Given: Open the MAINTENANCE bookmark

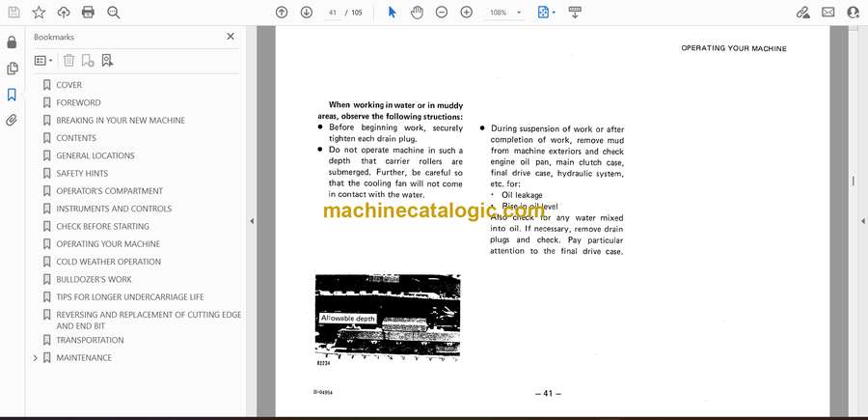Looking at the screenshot, I should tap(84, 358).
